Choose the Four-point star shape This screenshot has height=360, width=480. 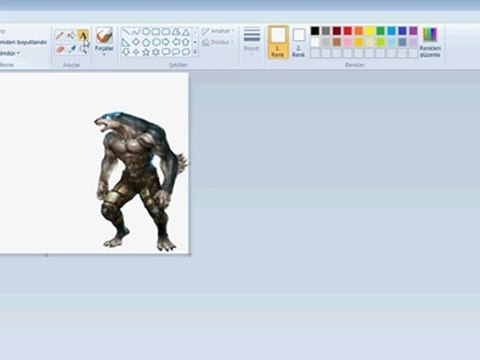(136, 52)
